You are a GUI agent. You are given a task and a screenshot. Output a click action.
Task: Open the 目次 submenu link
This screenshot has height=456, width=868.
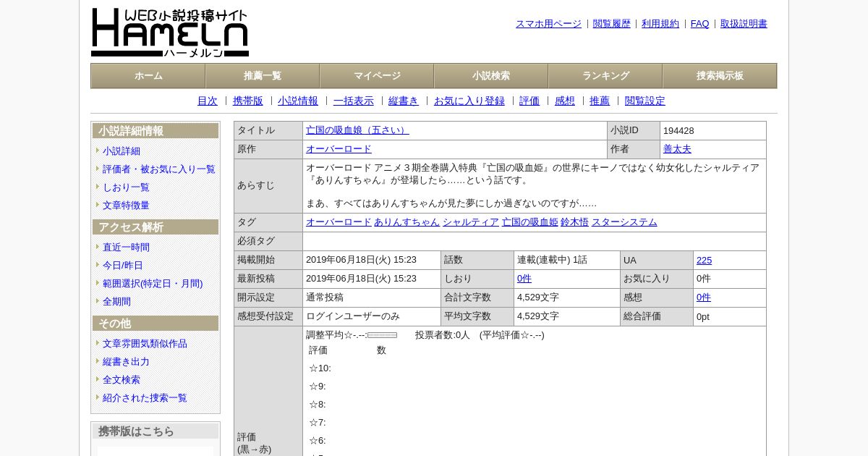pyautogui.click(x=208, y=101)
